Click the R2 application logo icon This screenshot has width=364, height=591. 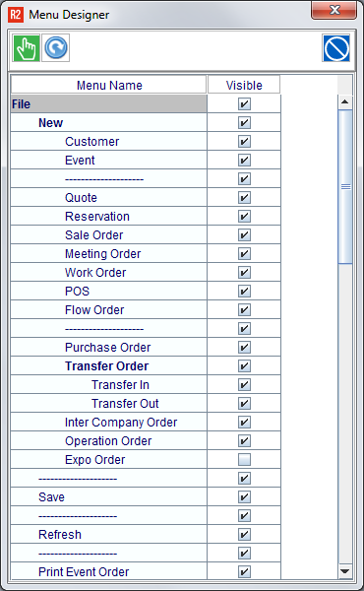[x=16, y=15]
